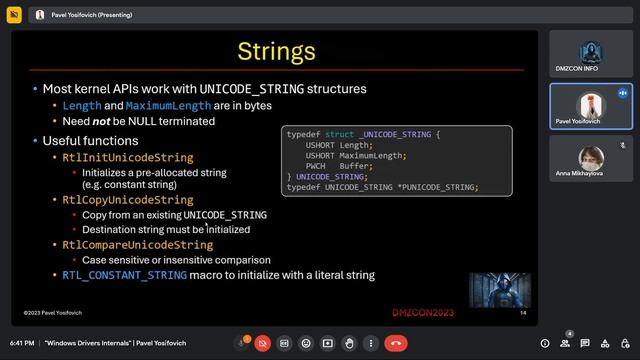Image resolution: width=640 pixels, height=360 pixels.
Task: Click 'typedef struct _UNICODE_STRING' code line
Action: point(363,135)
